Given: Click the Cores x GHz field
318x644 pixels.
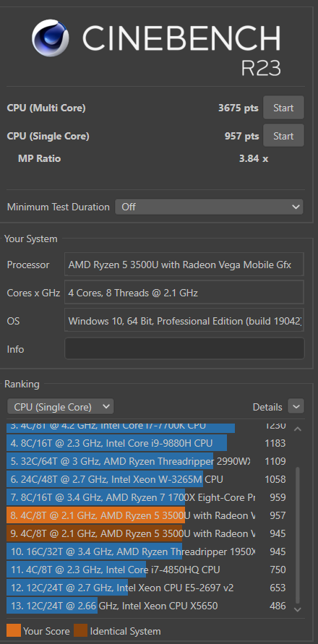Looking at the screenshot, I should (x=184, y=293).
